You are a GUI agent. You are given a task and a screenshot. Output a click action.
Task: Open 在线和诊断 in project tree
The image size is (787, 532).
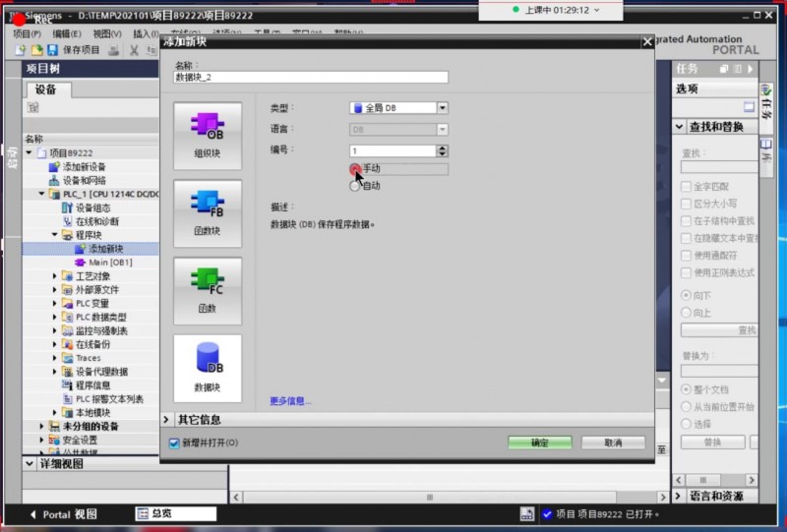tap(97, 221)
